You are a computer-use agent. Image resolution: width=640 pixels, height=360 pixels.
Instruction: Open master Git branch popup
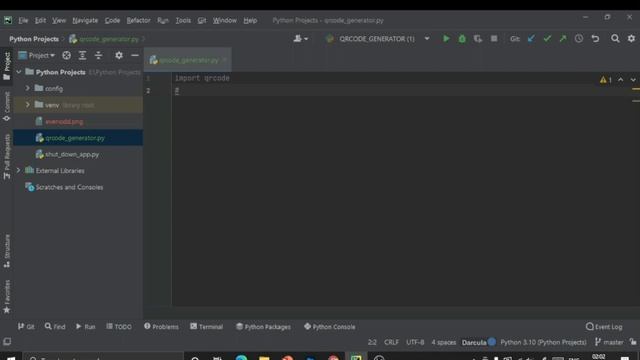click(609, 342)
